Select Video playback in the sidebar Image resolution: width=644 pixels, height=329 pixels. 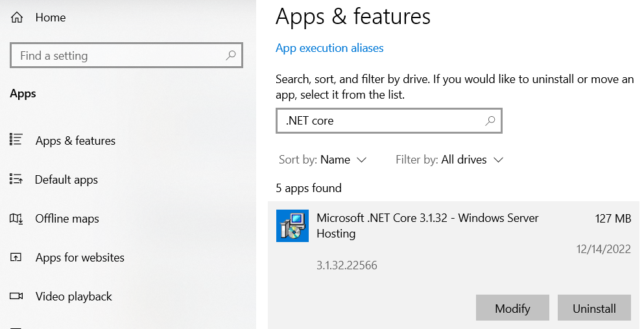pyautogui.click(x=73, y=296)
